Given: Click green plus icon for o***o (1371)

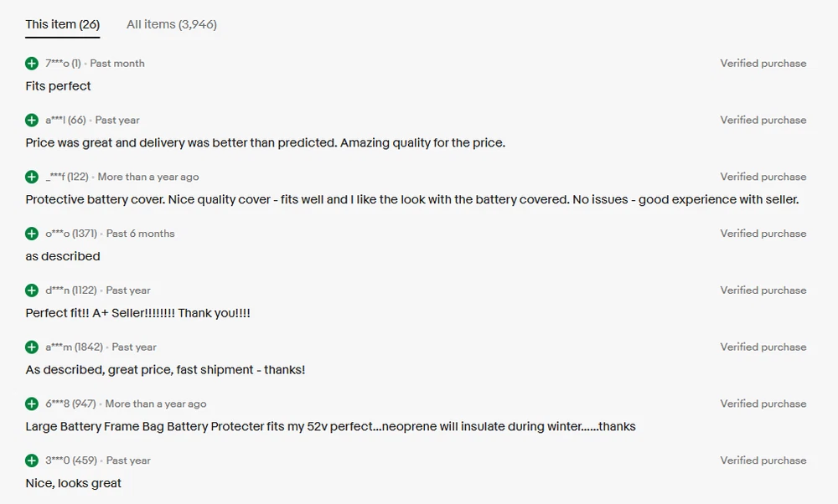Looking at the screenshot, I should click(32, 234).
